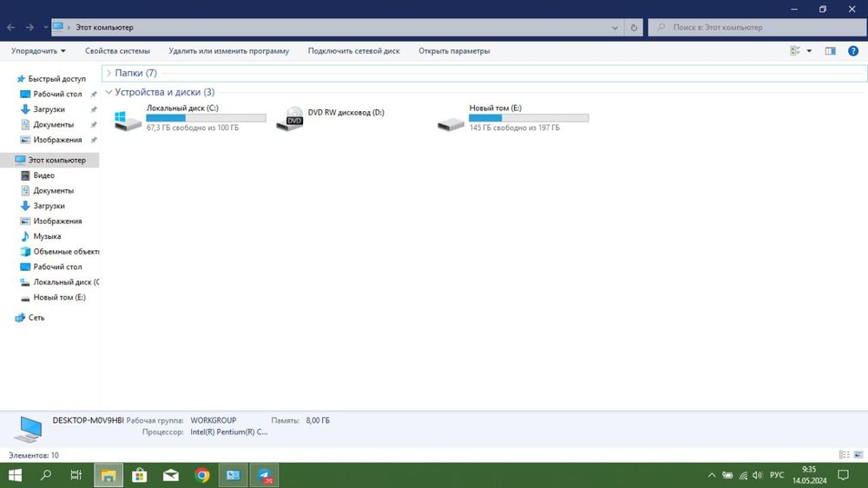The image size is (868, 488).
Task: Refresh the current folder view
Action: (634, 27)
